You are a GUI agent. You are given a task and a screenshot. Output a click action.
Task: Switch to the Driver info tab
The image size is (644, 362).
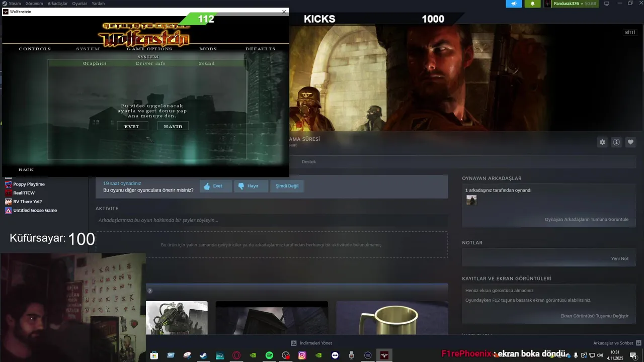150,63
